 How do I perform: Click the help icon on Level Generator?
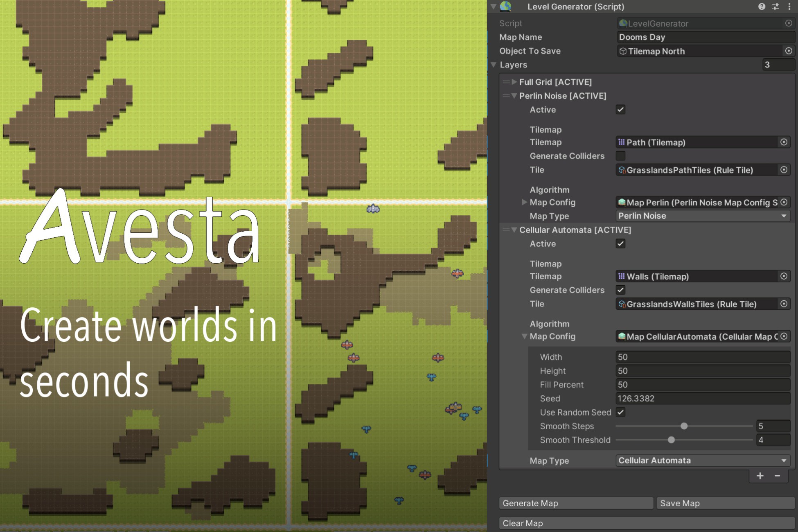[x=762, y=7]
